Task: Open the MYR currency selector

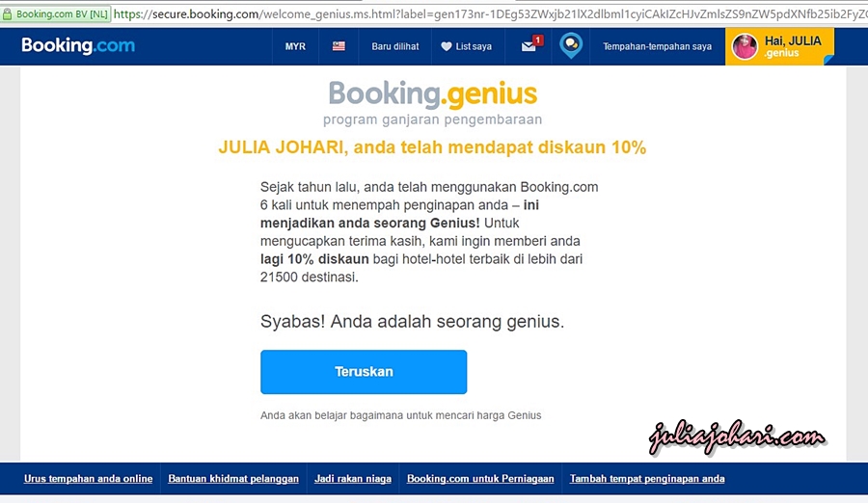Action: pyautogui.click(x=295, y=46)
